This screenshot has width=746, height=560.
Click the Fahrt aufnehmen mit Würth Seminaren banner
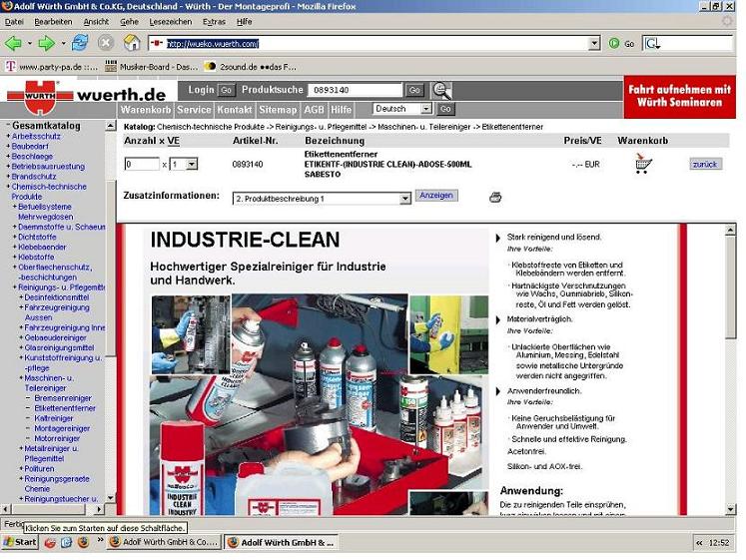point(679,97)
